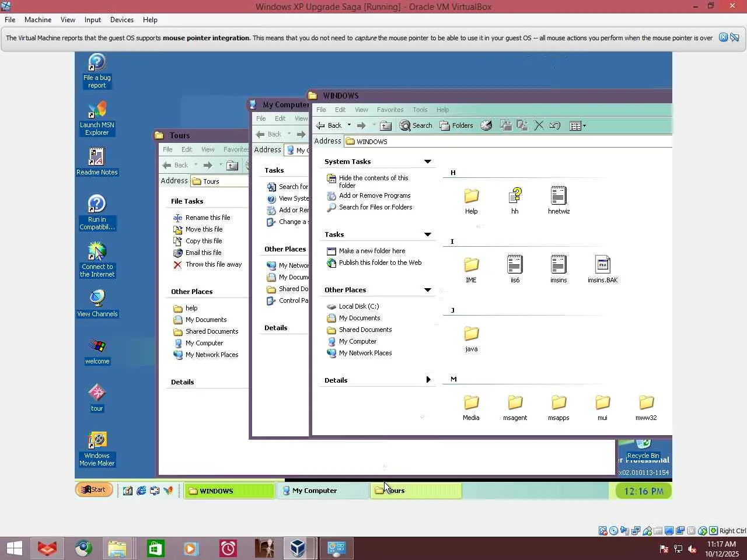Select the View Channels desktop icon
The height and width of the screenshot is (560, 747).
(97, 303)
